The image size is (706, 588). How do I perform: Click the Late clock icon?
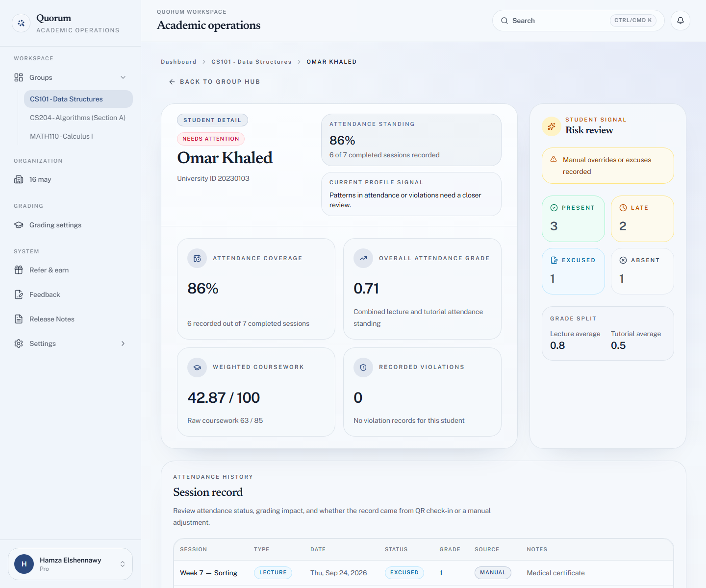[623, 208]
